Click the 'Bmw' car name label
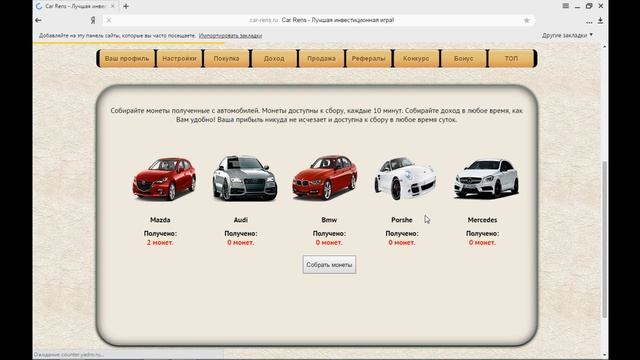 (x=329, y=220)
